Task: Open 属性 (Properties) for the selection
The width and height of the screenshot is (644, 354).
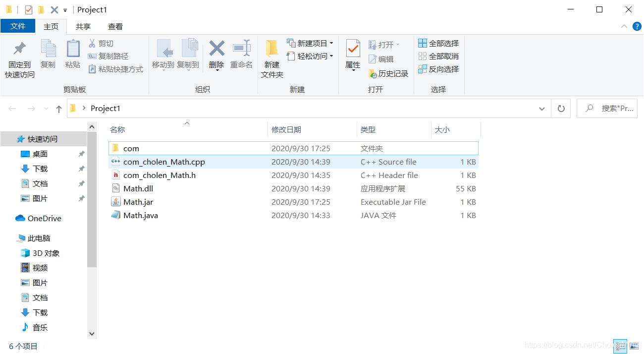Action: pyautogui.click(x=353, y=55)
